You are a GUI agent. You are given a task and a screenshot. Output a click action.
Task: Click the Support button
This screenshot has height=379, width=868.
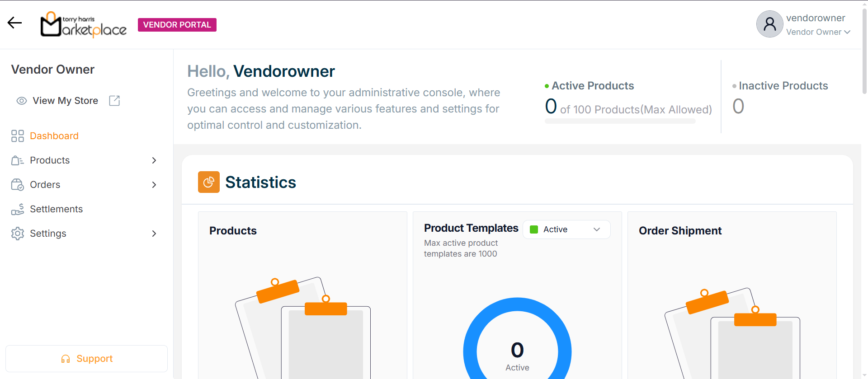tap(86, 359)
